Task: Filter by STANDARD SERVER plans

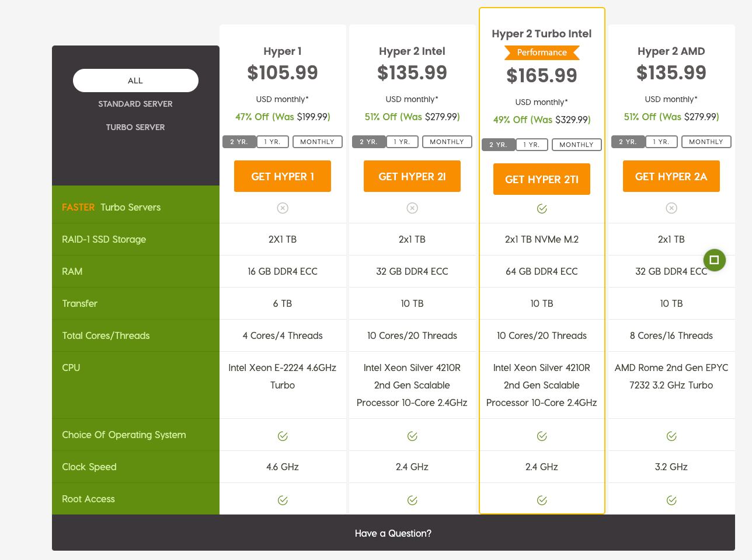Action: pos(135,104)
